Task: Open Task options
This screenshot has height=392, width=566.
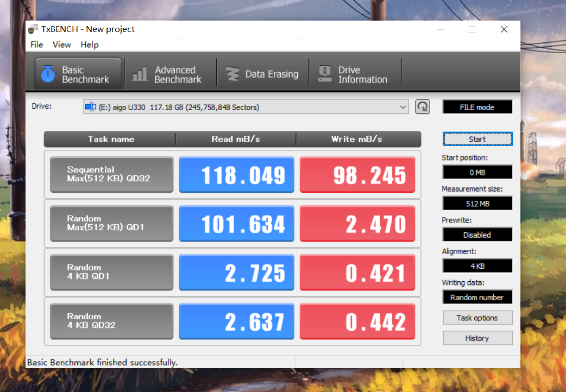Action: point(477,318)
